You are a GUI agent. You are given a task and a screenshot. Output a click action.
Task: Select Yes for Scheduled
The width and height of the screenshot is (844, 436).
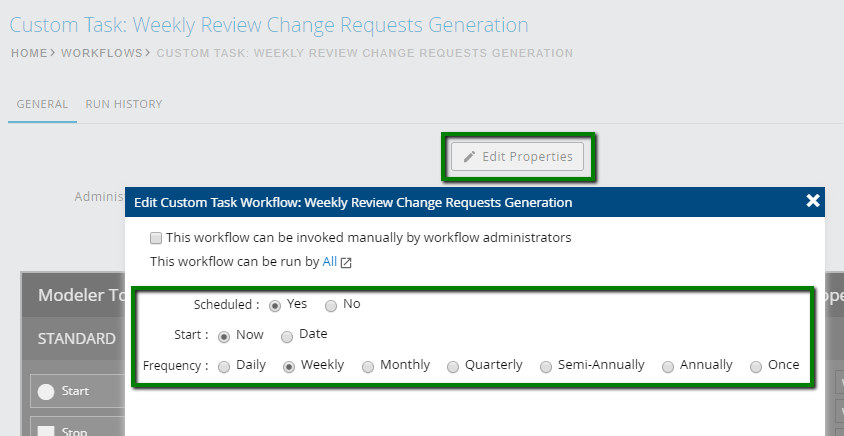coord(275,305)
